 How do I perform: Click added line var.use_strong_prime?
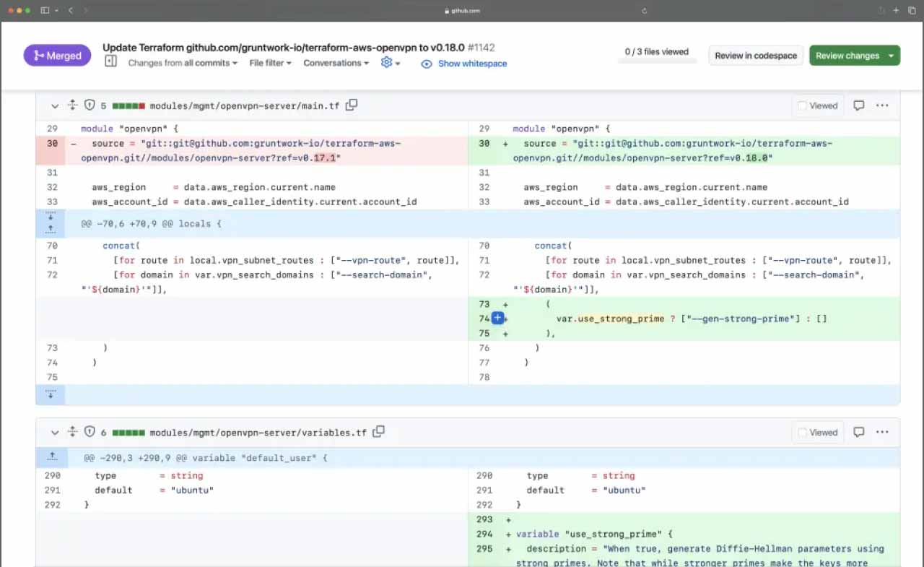pyautogui.click(x=692, y=319)
